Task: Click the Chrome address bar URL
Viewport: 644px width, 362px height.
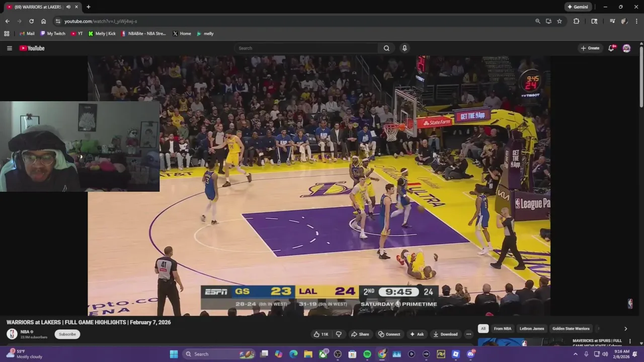Action: (x=101, y=21)
